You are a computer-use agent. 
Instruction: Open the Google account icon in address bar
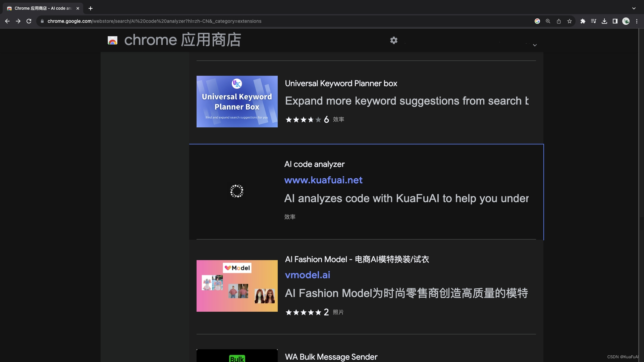(537, 21)
